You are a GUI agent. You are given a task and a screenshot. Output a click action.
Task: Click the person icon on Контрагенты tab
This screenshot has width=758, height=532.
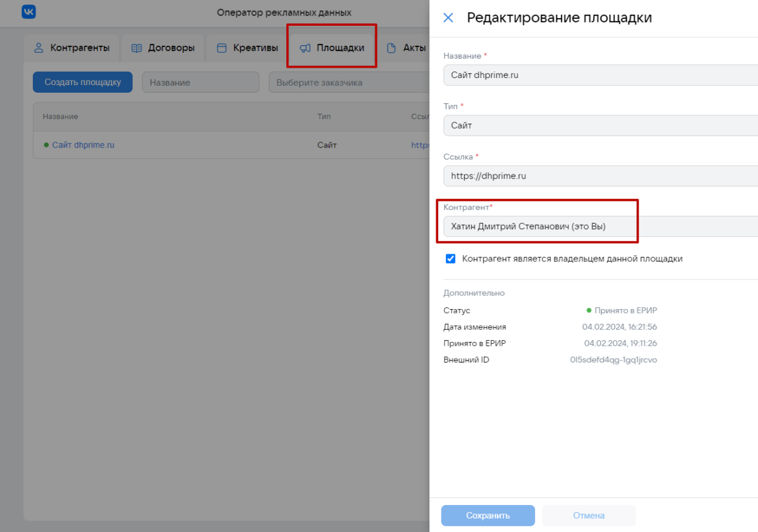point(39,48)
